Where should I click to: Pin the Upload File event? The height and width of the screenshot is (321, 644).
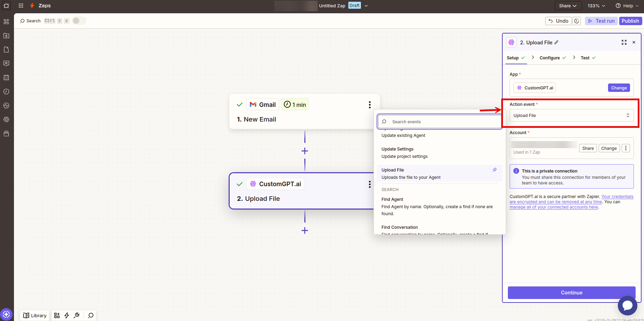pos(495,170)
